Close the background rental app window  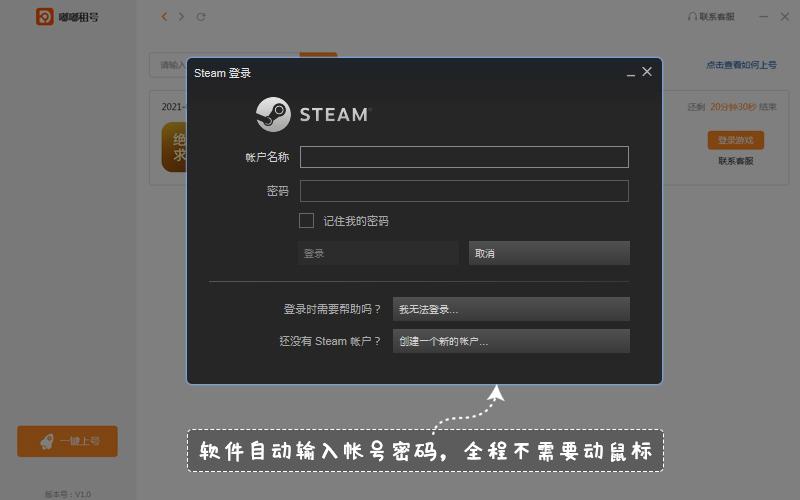785,17
